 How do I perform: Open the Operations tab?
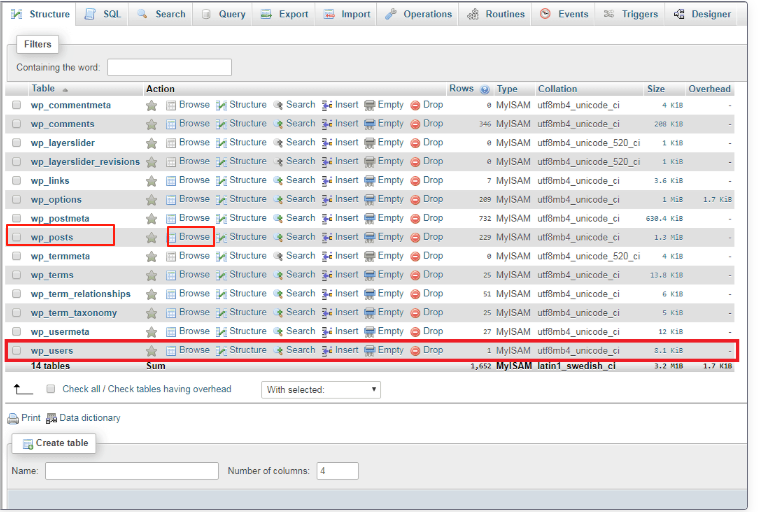(x=419, y=14)
